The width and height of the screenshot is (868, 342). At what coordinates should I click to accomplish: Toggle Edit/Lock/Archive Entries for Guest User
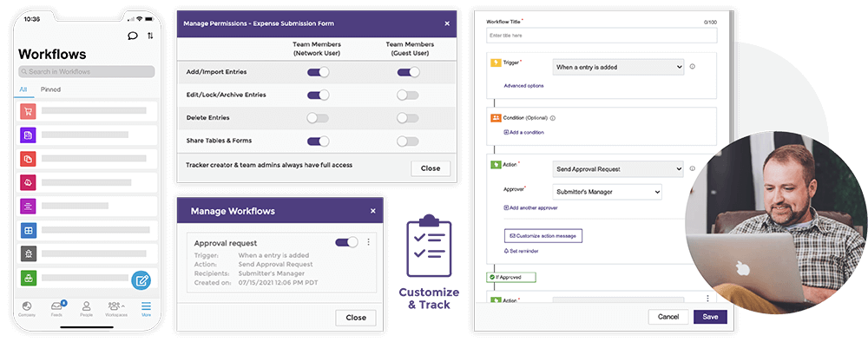tap(408, 95)
